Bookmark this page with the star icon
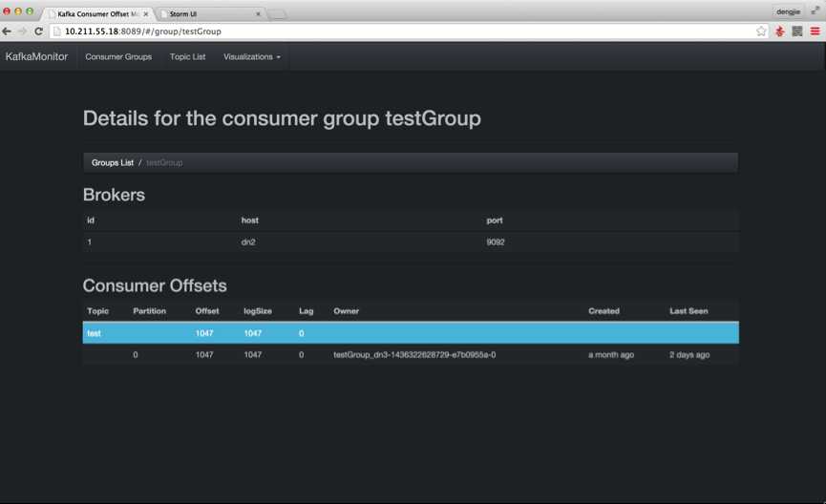The height and width of the screenshot is (504, 826). pyautogui.click(x=761, y=31)
